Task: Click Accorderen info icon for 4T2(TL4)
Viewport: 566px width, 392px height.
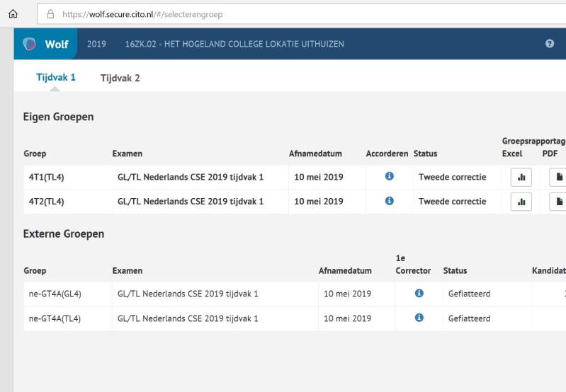Action: click(389, 201)
